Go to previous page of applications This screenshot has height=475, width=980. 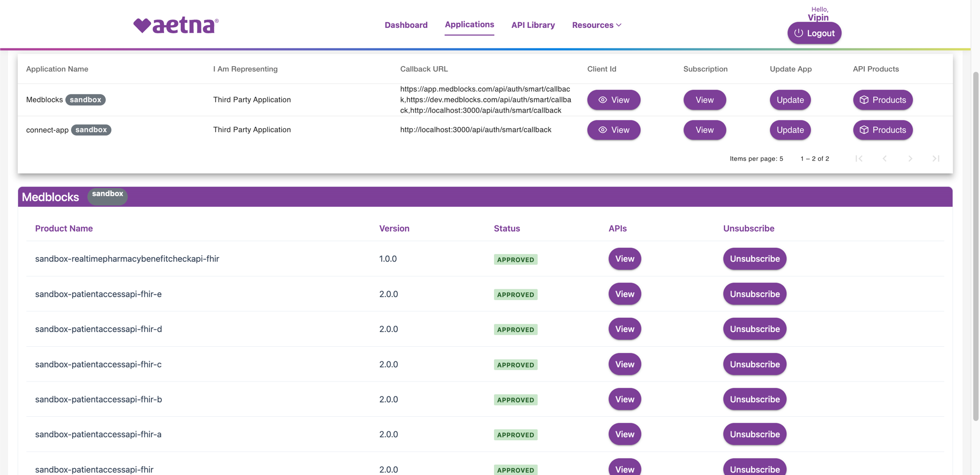pos(884,158)
